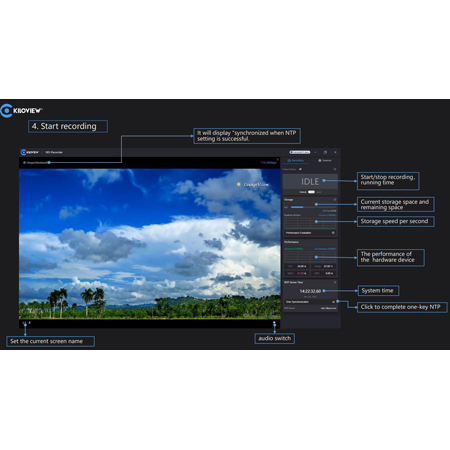Edit the project name pencil icon
Viewport: 450px width, 450px height.
(300, 169)
